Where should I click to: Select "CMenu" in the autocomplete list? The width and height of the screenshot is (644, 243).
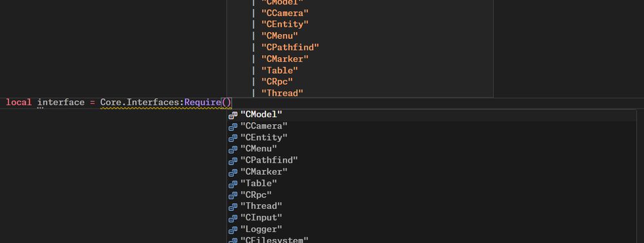[431, 148]
